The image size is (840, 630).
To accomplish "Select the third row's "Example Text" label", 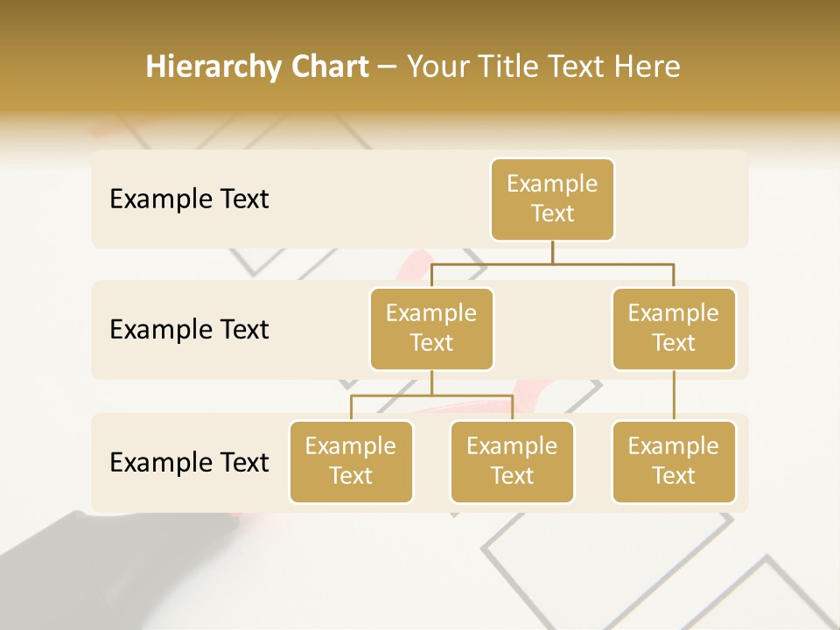I will (189, 462).
